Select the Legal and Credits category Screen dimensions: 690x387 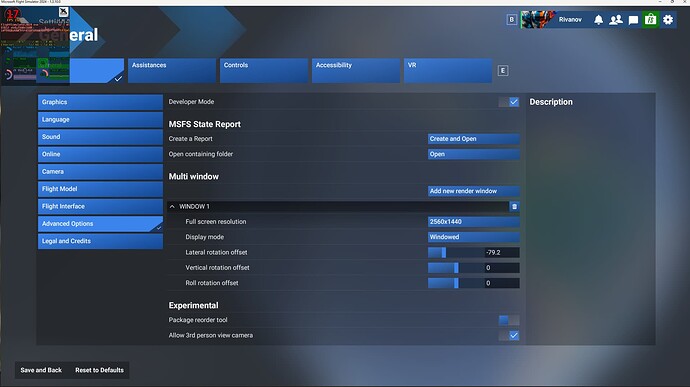click(100, 241)
